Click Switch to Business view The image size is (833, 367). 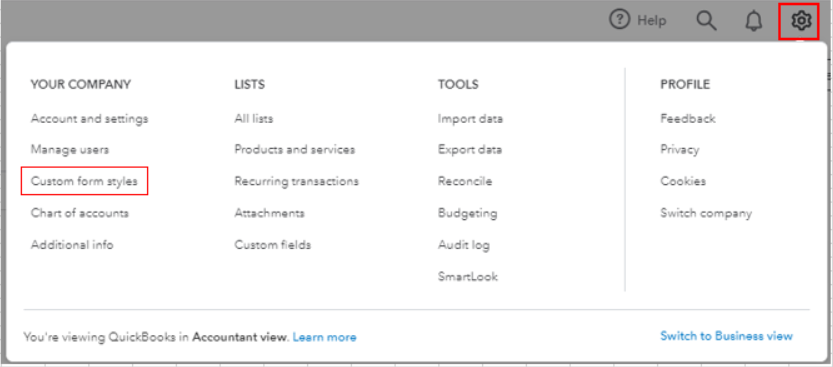click(726, 336)
